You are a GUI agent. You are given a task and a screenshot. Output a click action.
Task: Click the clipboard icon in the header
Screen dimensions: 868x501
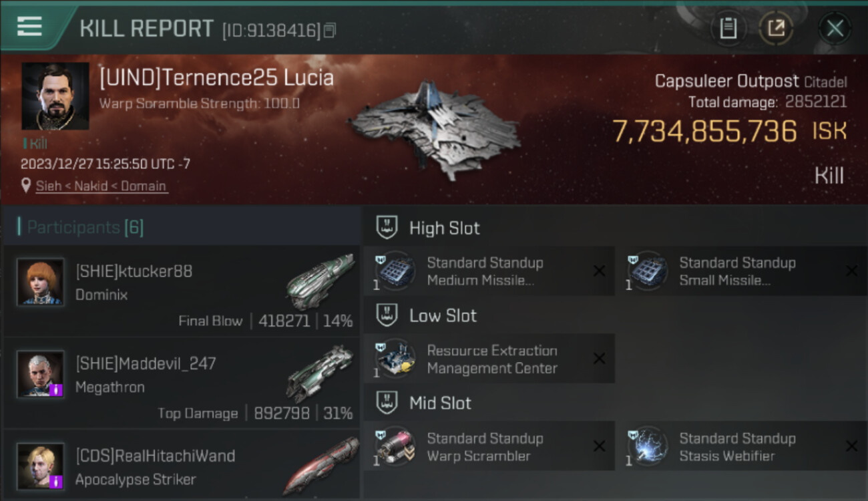[728, 28]
